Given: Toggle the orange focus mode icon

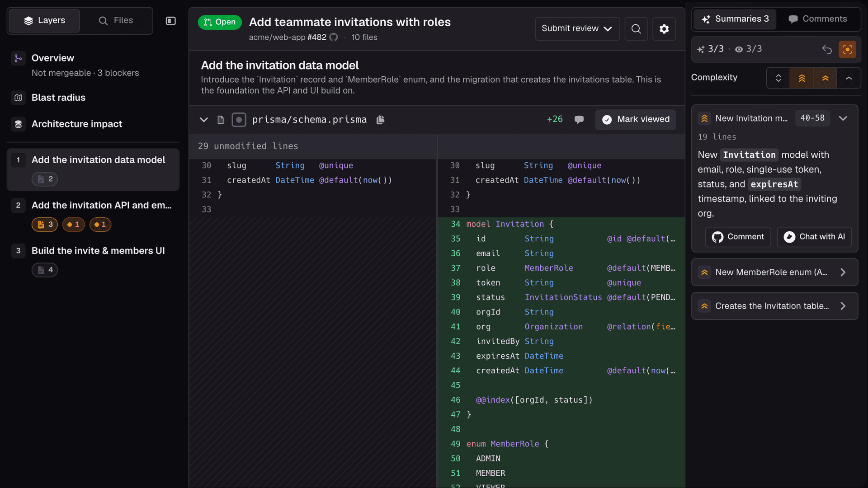Looking at the screenshot, I should 847,49.
